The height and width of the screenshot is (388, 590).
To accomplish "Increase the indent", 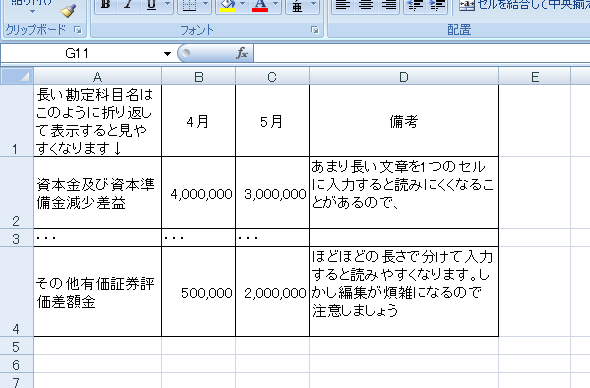I will pos(437,5).
